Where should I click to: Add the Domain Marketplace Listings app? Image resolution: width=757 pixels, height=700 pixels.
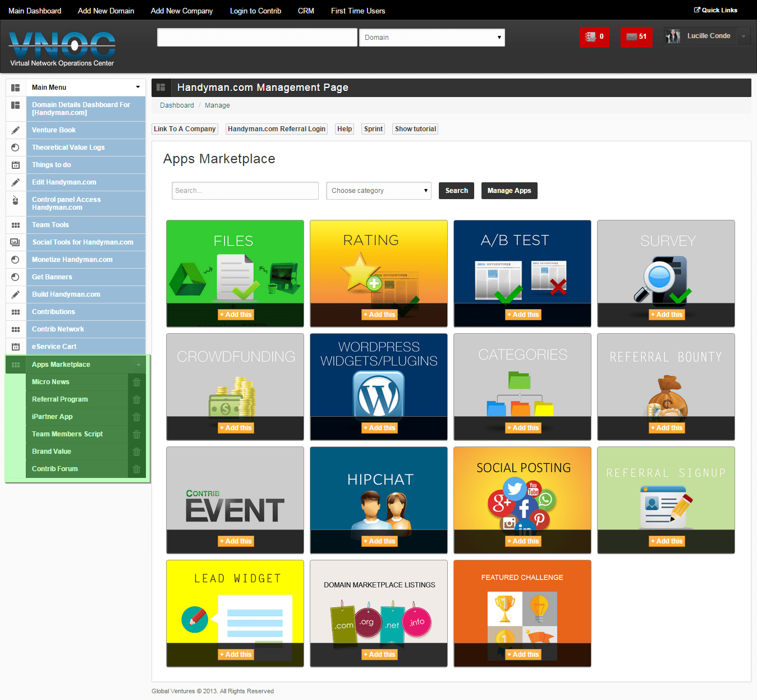(379, 655)
